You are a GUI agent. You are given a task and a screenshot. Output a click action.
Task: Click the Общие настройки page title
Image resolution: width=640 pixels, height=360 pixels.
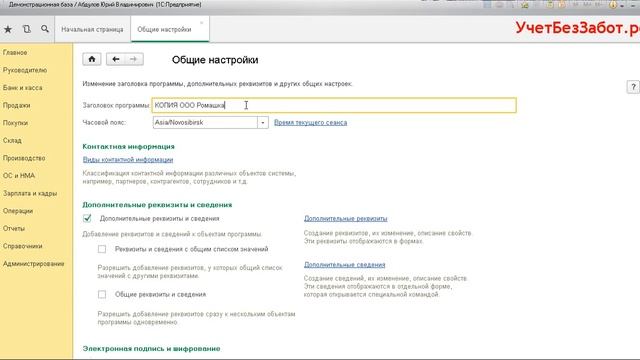[215, 60]
